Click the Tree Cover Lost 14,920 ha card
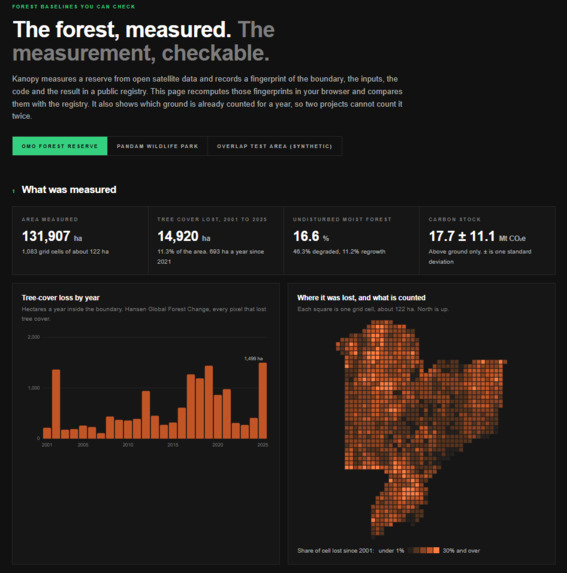The width and height of the screenshot is (567, 573). [x=216, y=240]
